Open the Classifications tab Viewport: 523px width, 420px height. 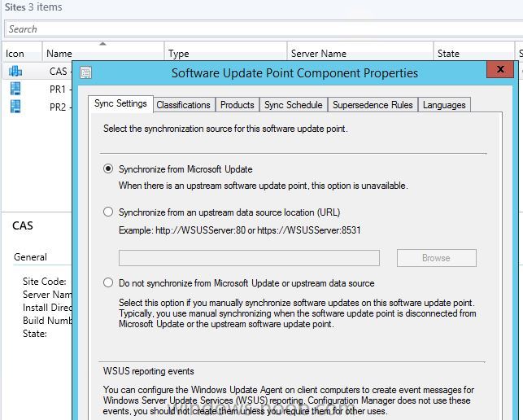[x=184, y=105]
